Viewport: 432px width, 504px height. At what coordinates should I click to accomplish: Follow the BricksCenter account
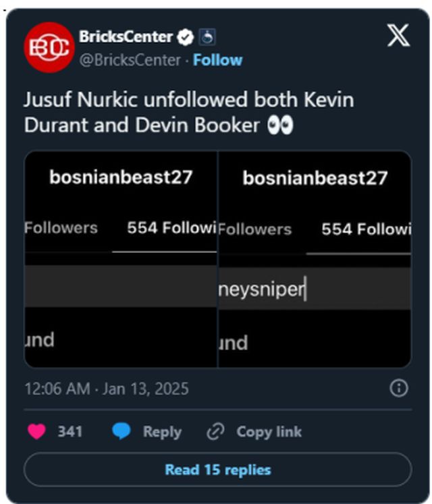pyautogui.click(x=217, y=60)
